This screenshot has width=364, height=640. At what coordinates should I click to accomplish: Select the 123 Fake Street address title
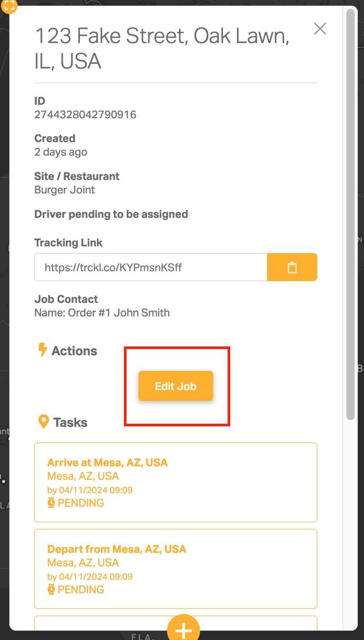click(x=162, y=49)
